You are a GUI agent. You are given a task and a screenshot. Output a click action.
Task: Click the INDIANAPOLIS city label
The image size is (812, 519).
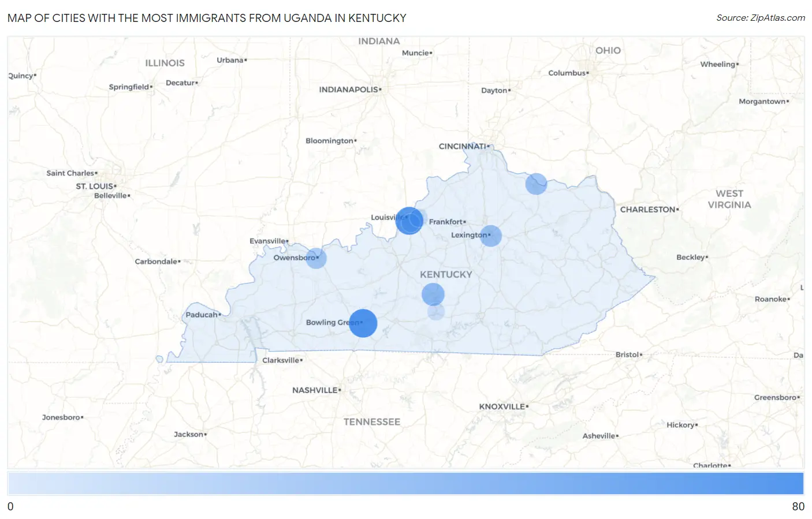(349, 89)
